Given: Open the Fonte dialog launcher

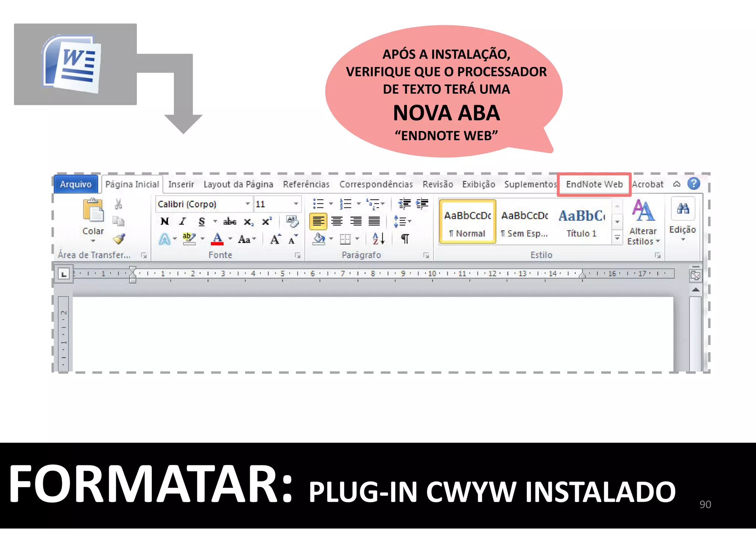Looking at the screenshot, I should tap(298, 255).
